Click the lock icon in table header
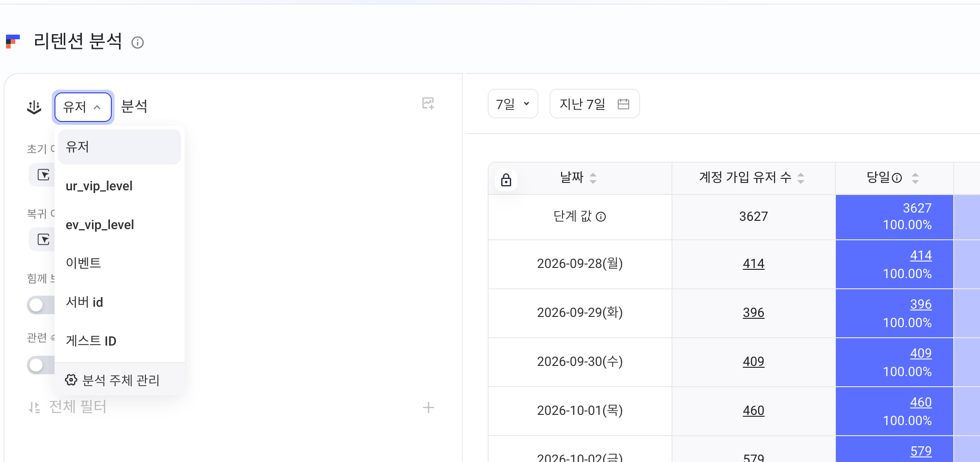Image resolution: width=980 pixels, height=462 pixels. coord(506,180)
